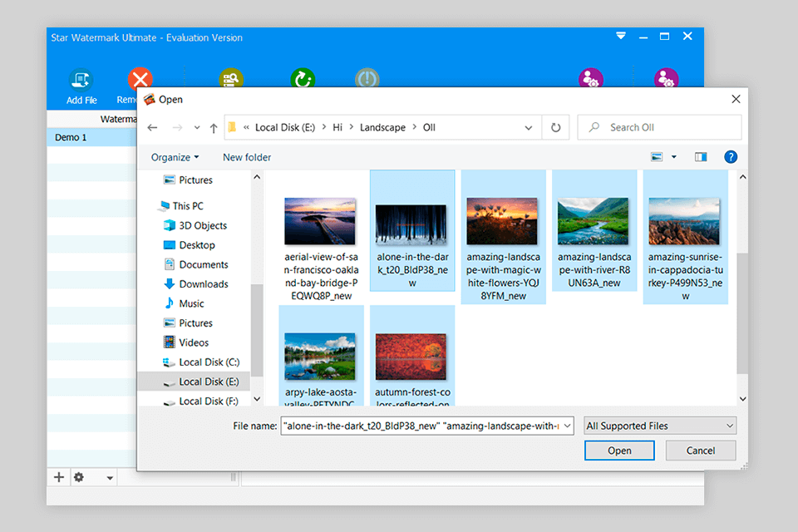
Task: Click the Add File toolbar icon
Action: pyautogui.click(x=81, y=80)
